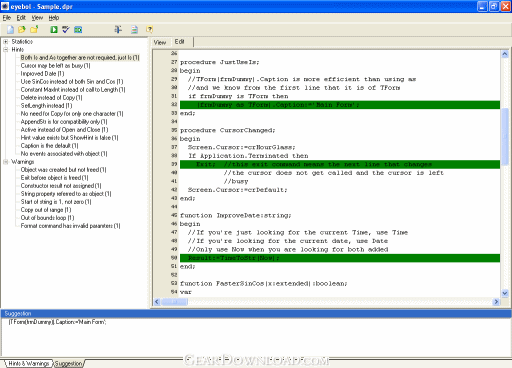Viewport: 512px width, 368px height.
Task: Click the abc checkmark toolbar icon
Action: (66, 30)
